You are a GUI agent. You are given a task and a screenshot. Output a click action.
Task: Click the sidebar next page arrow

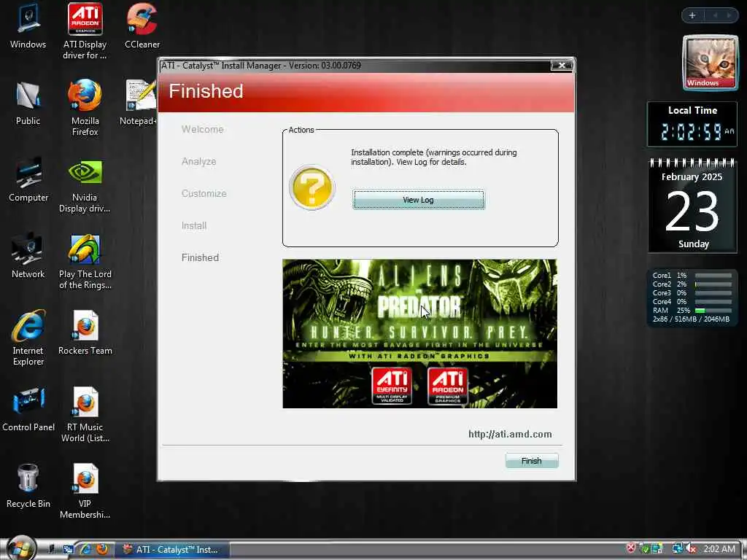729,15
